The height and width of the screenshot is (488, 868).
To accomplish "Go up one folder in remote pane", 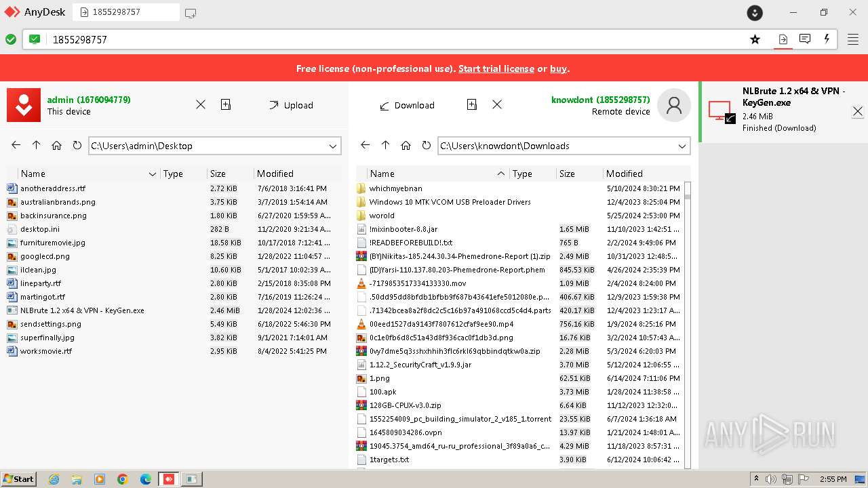I will pos(386,145).
